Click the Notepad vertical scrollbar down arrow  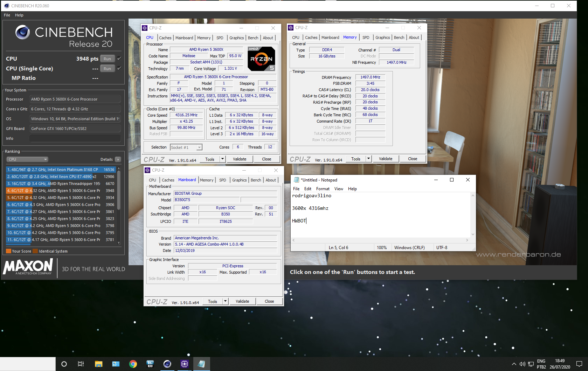click(x=473, y=234)
